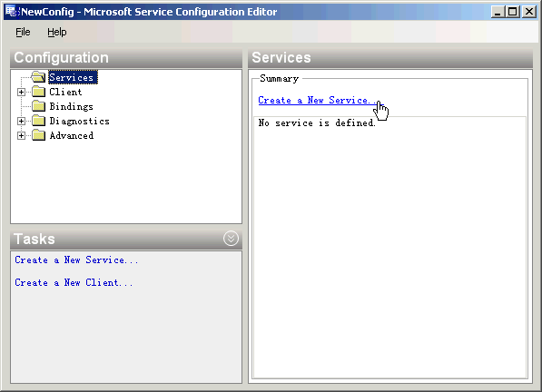Select the Services tree item label
The width and height of the screenshot is (542, 392).
[x=73, y=77]
